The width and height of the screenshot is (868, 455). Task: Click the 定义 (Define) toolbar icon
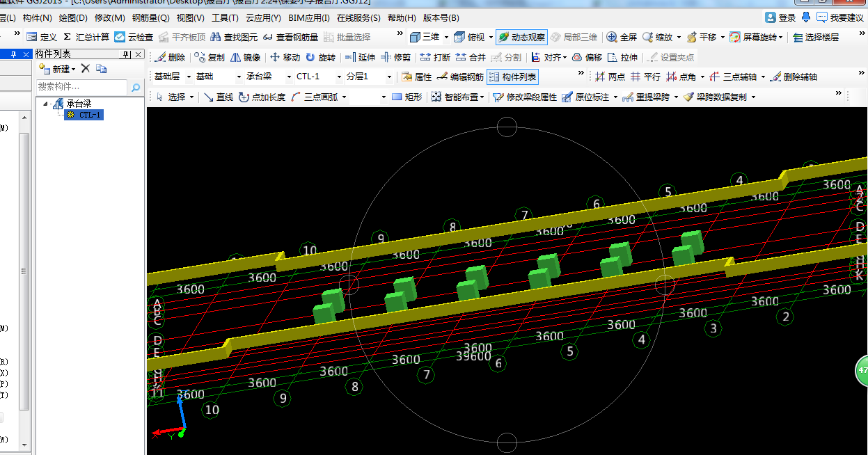(x=41, y=37)
